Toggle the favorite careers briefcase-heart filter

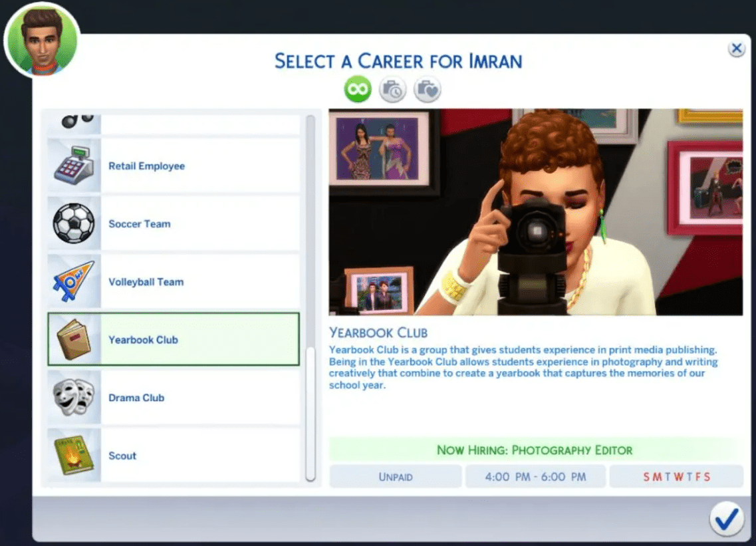coord(428,88)
